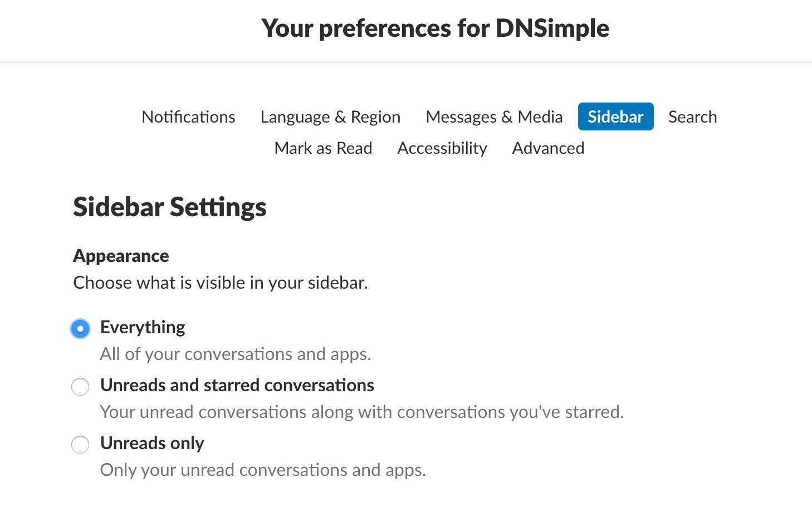Select the highlighted Sidebar tab
This screenshot has width=812, height=506.
click(615, 117)
